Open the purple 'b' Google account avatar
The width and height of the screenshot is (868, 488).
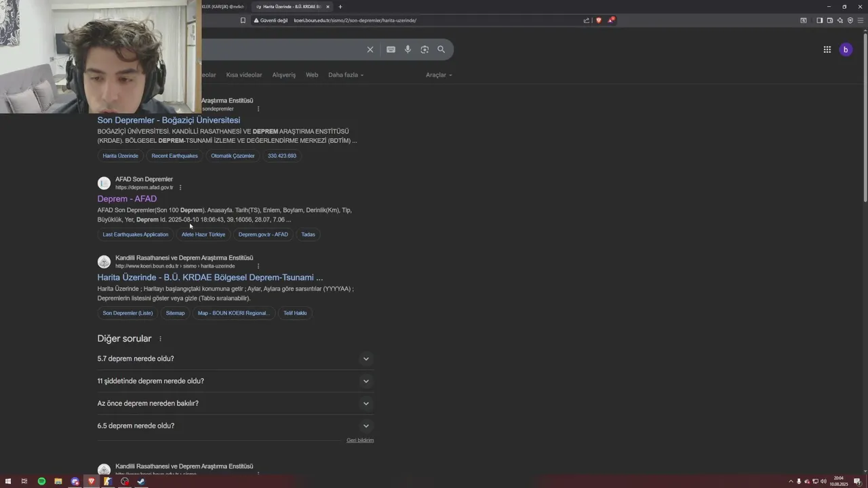(x=846, y=49)
